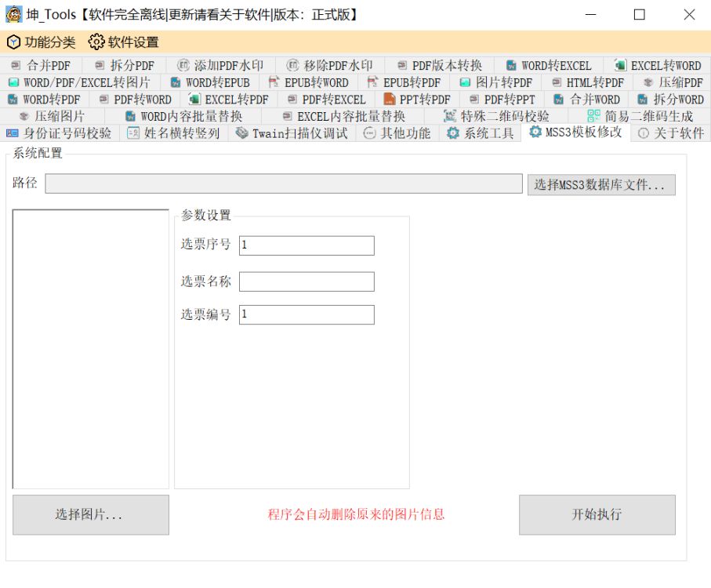Click the HTML转PDF tab icon
711x588 pixels.
[557, 82]
